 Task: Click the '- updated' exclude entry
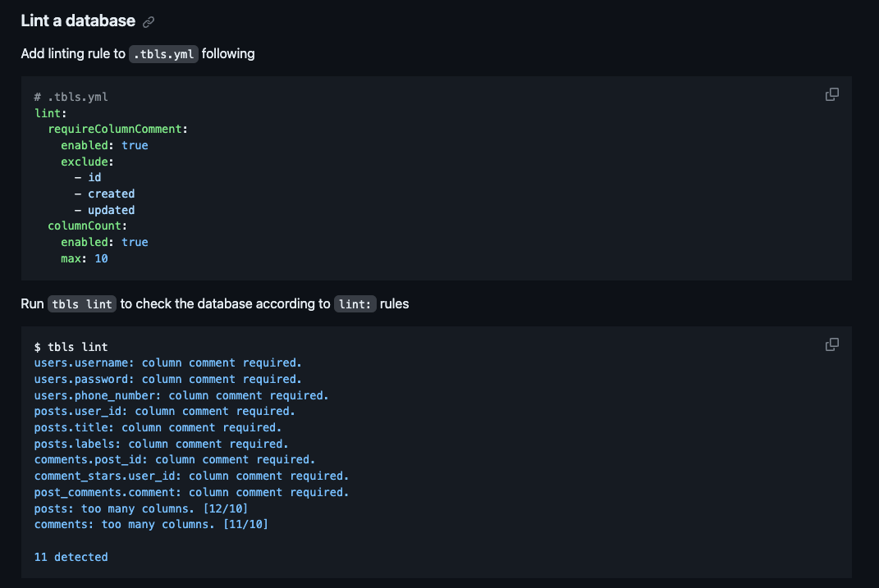pos(105,210)
